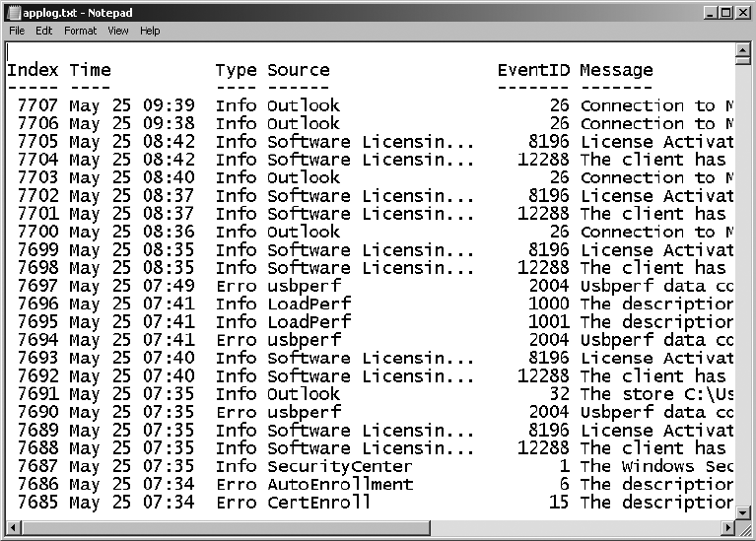756x541 pixels.
Task: Maximize the applog.txt window
Action: [724, 12]
